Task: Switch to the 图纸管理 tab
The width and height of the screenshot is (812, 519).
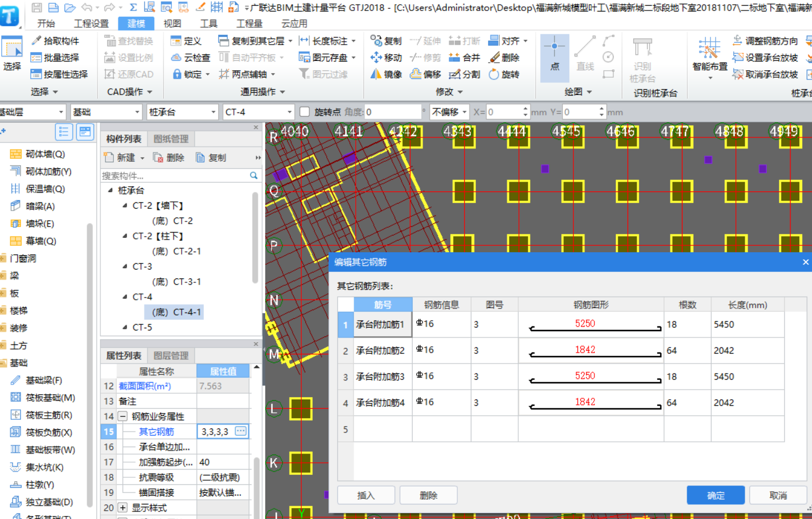Action: coord(171,139)
